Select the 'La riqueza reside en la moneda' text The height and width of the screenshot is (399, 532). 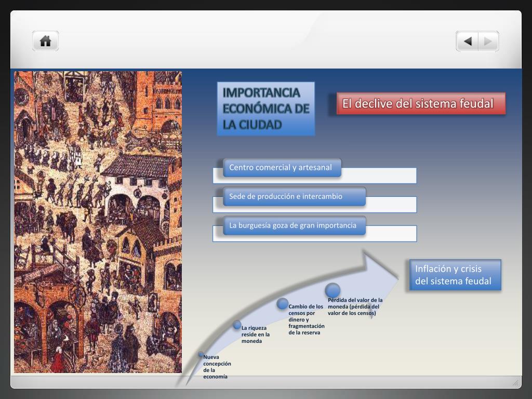256,335
